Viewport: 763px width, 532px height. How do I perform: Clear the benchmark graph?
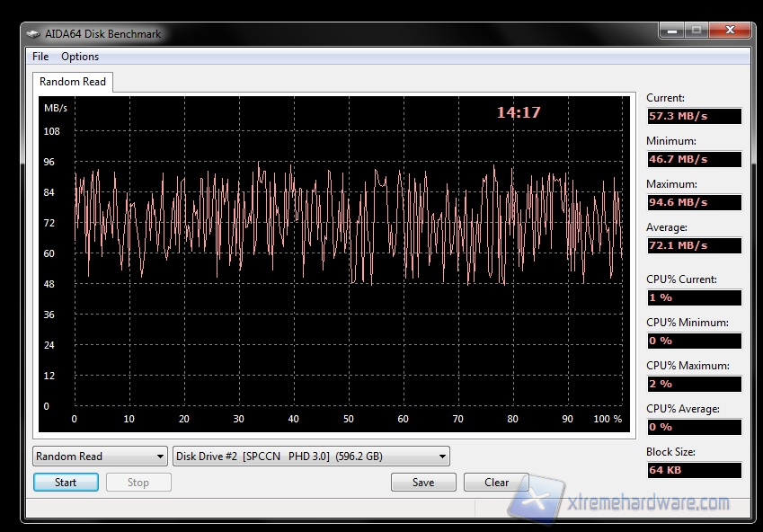pos(497,483)
